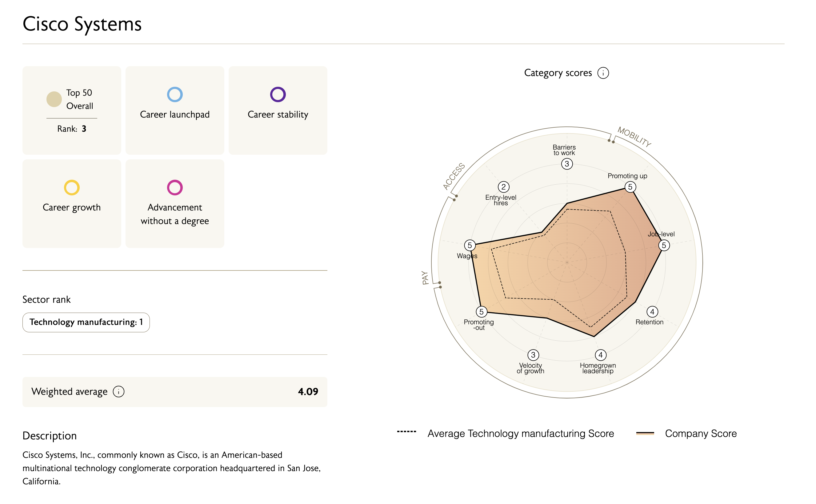Viewport: 816px width, 504px height.
Task: Click the purple Career stability ring icon
Action: click(x=278, y=94)
